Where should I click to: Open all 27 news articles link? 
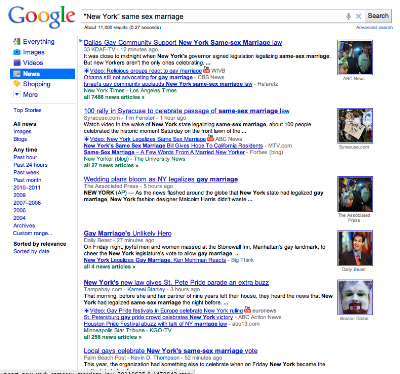tap(111, 165)
